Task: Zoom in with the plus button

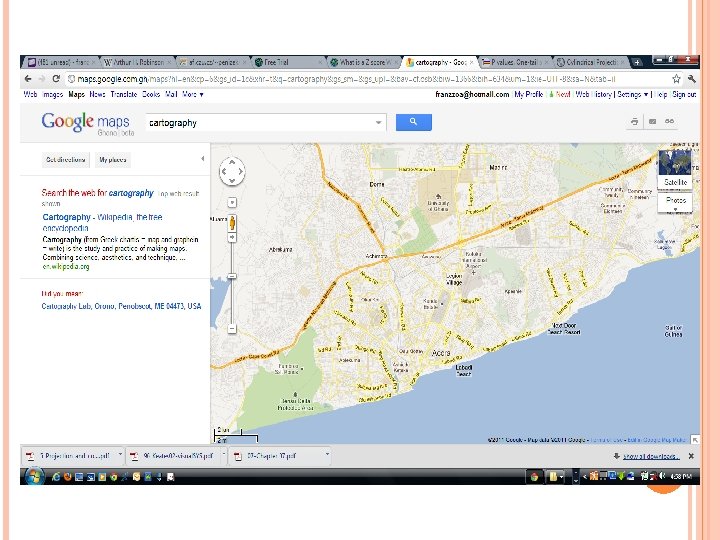Action: (232, 237)
